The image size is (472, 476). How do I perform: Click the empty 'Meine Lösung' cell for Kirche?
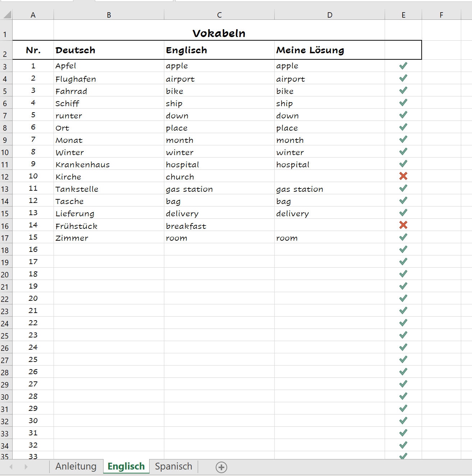tap(329, 176)
